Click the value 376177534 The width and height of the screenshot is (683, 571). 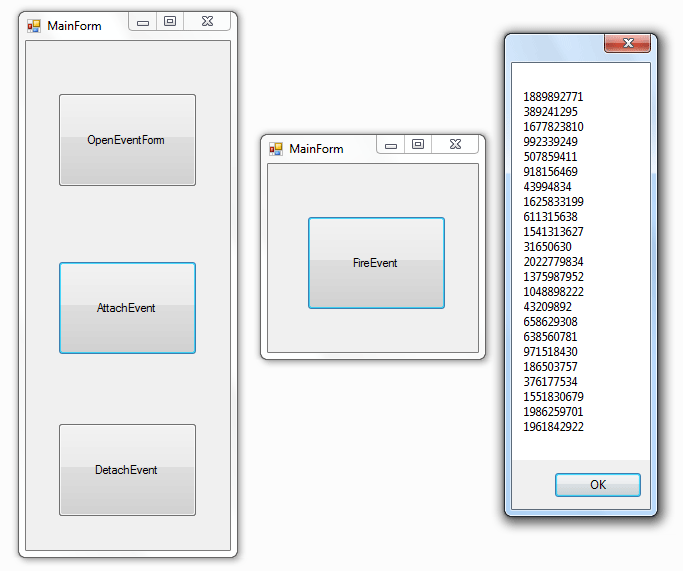[x=551, y=382]
